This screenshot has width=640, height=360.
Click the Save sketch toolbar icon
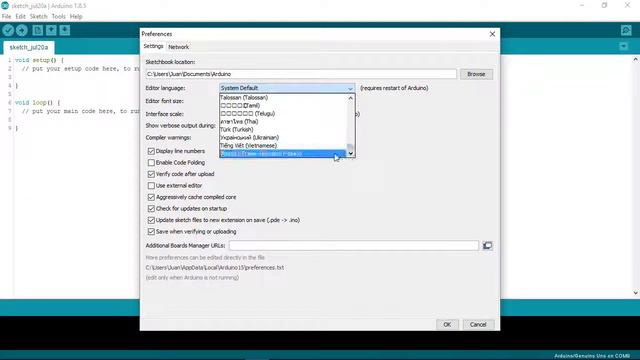point(64,30)
